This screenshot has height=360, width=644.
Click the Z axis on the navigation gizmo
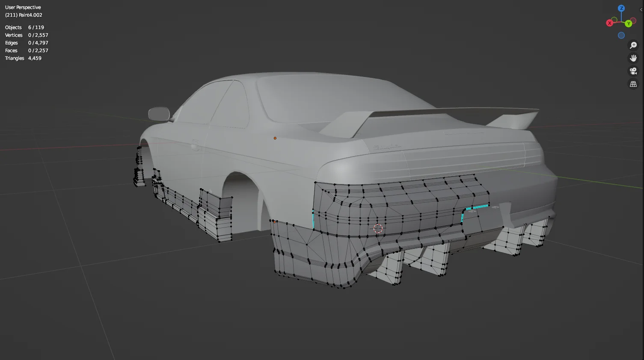coord(621,8)
